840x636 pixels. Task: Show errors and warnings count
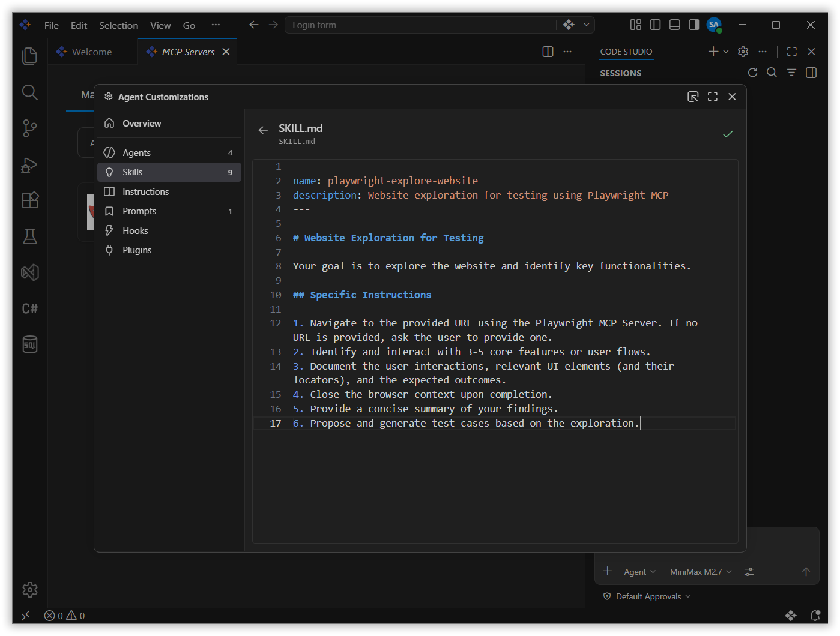64,616
